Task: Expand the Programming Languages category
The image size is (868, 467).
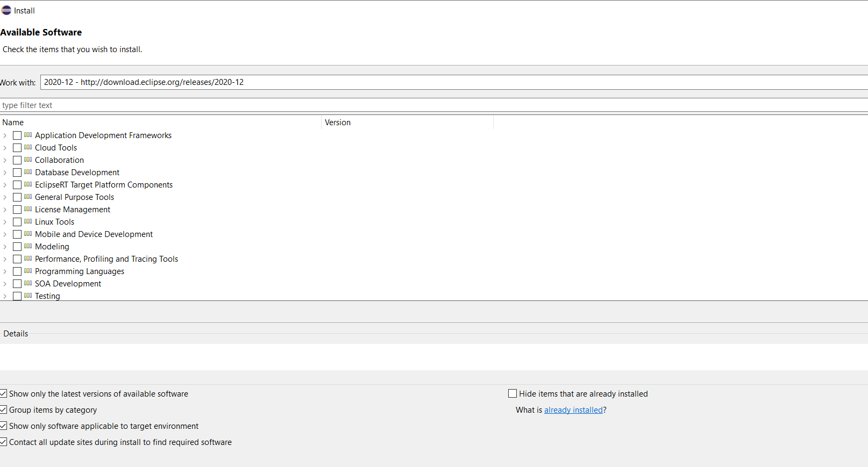Action: coord(5,271)
